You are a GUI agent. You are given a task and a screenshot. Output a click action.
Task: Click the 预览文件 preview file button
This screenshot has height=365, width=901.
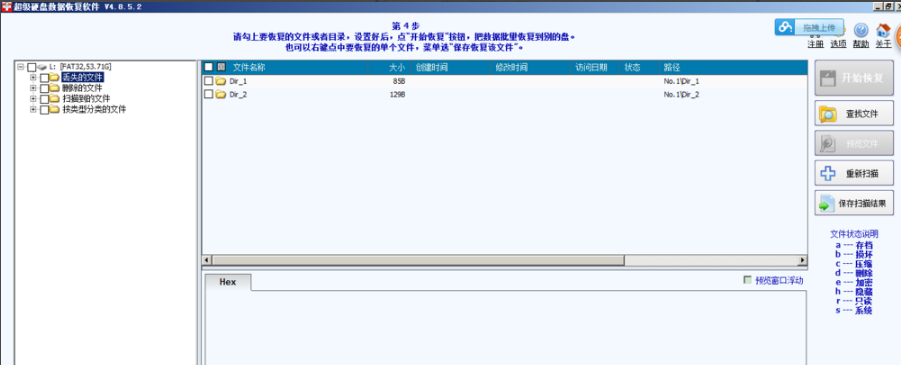pos(854,143)
